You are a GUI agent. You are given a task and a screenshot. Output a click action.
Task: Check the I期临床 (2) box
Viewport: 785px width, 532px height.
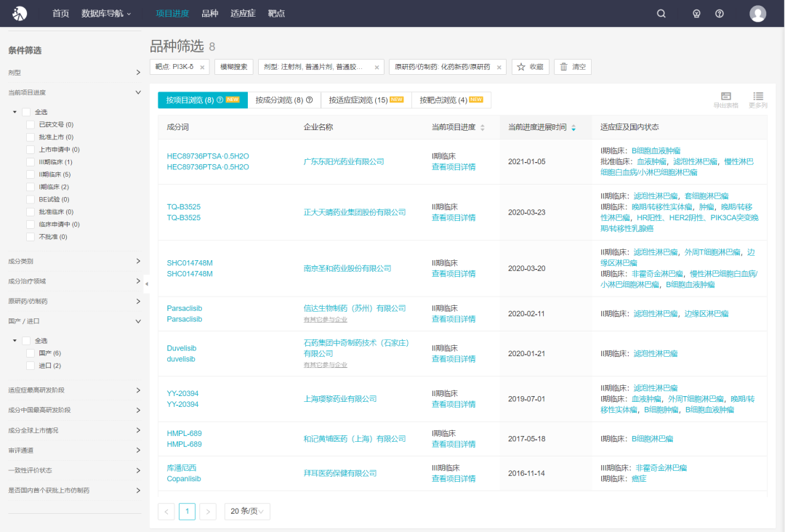31,188
